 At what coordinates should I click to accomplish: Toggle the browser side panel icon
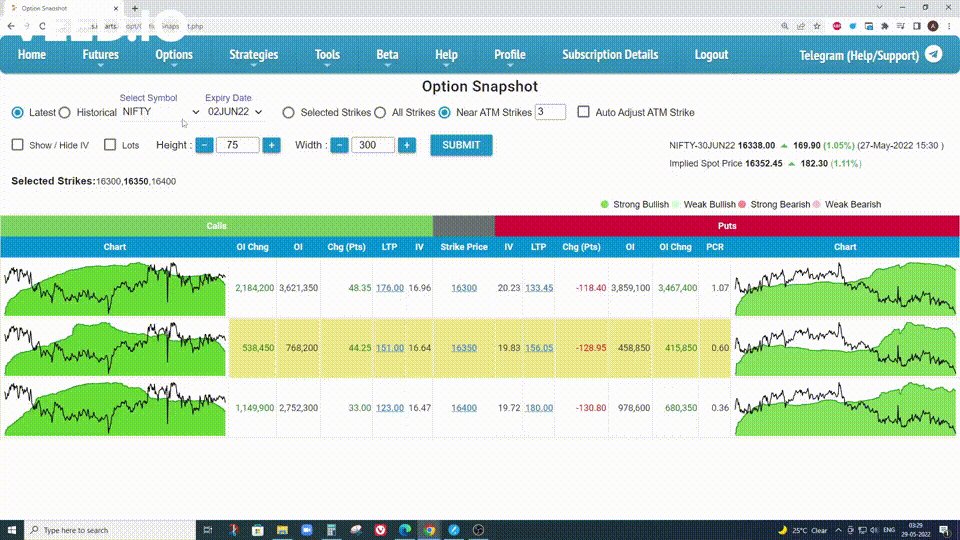click(917, 26)
